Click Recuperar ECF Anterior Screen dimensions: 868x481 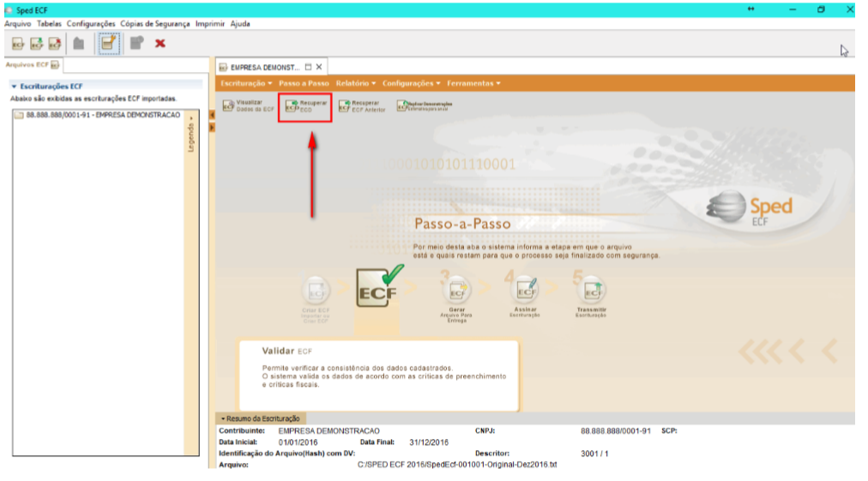click(362, 106)
